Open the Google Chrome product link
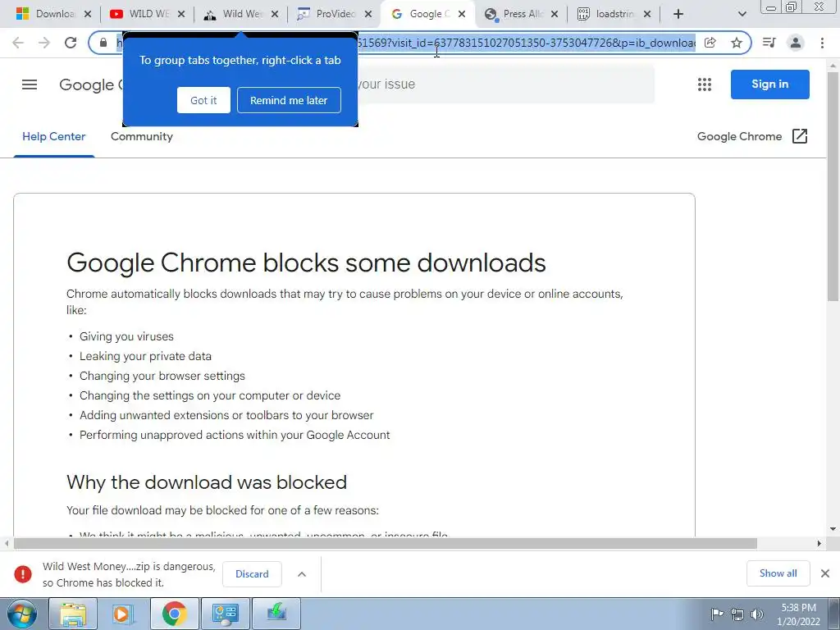The image size is (840, 630). pos(739,137)
